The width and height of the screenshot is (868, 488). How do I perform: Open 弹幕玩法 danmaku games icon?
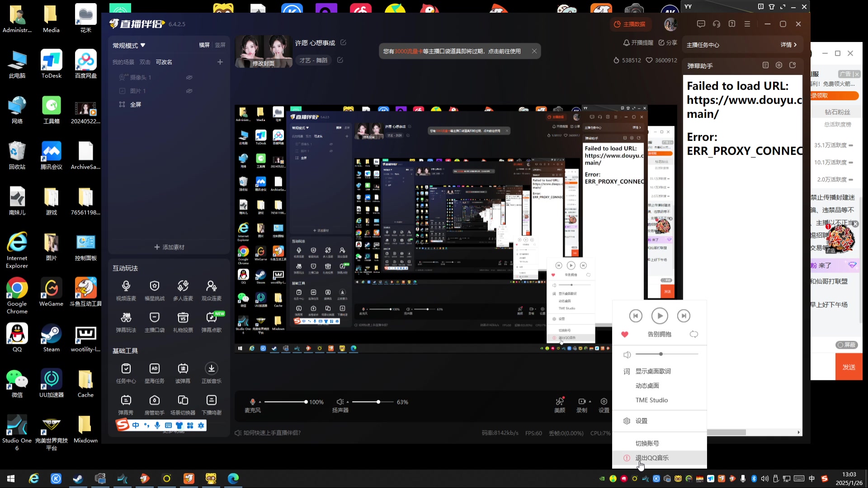tap(126, 322)
